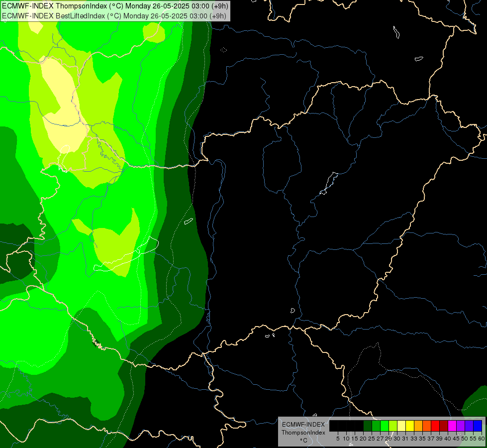Image resolution: width=487 pixels, height=448 pixels.
Task: Click the red 37-39 legend swatch
Action: click(435, 426)
